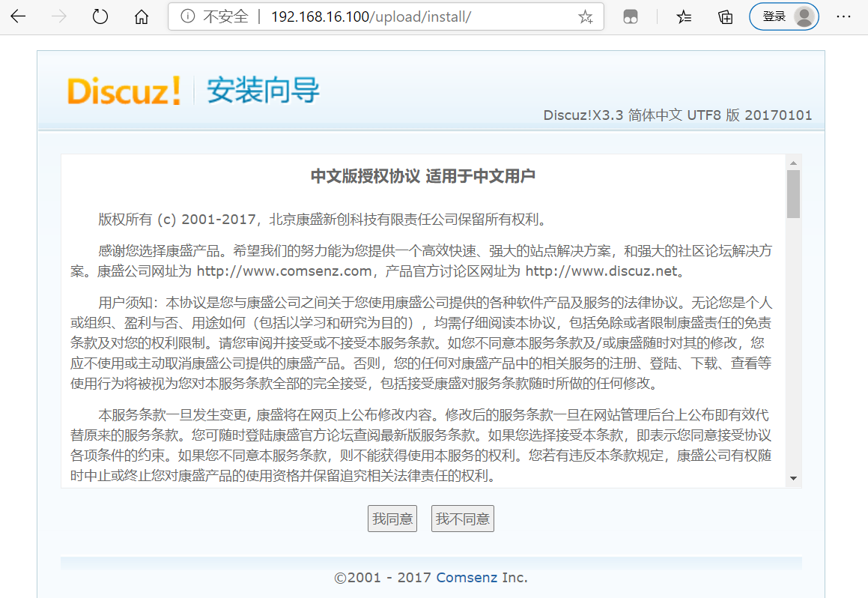Reload the page with refresh icon

coord(100,16)
